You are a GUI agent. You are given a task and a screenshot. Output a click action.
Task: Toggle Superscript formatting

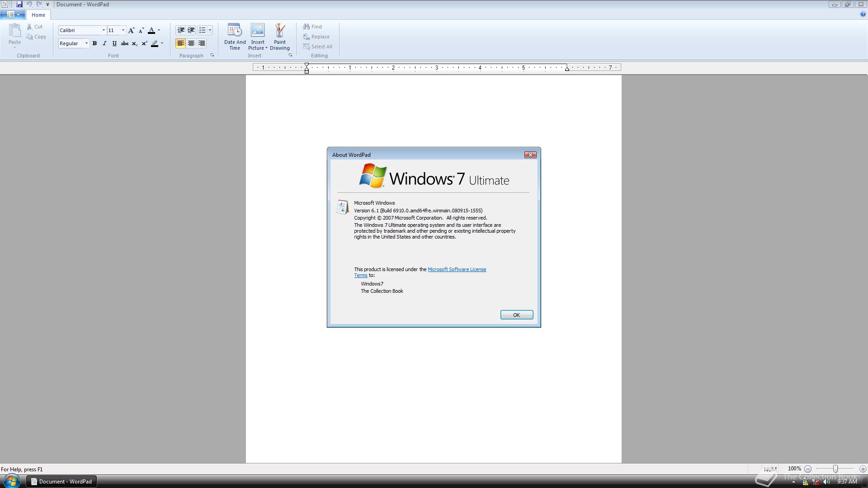(144, 43)
